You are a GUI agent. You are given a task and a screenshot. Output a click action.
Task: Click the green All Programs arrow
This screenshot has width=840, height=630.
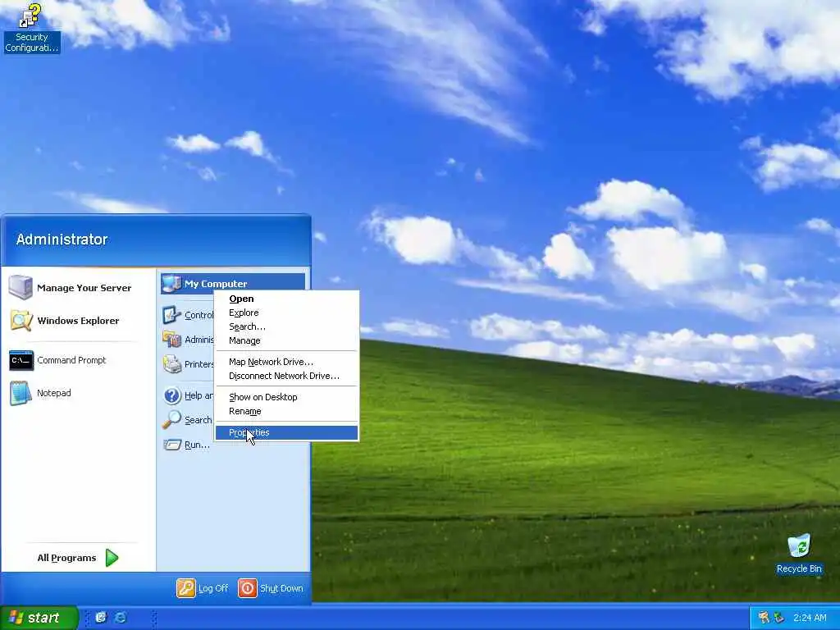pyautogui.click(x=112, y=558)
